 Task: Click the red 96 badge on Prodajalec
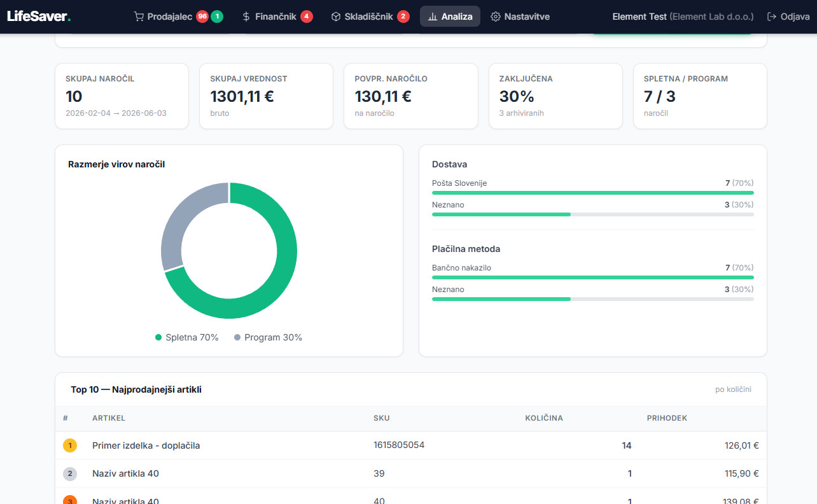point(202,17)
